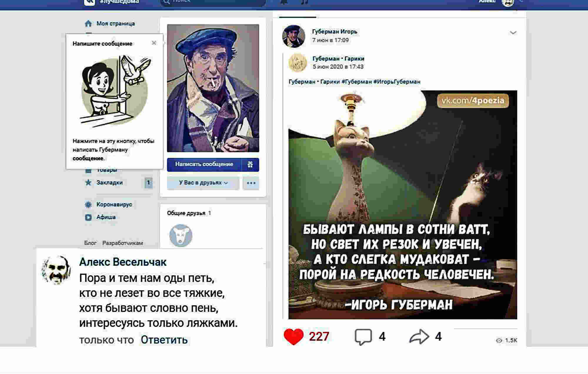Click the gift icon beside message button
Viewport: 588px width, 374px height.
[250, 164]
